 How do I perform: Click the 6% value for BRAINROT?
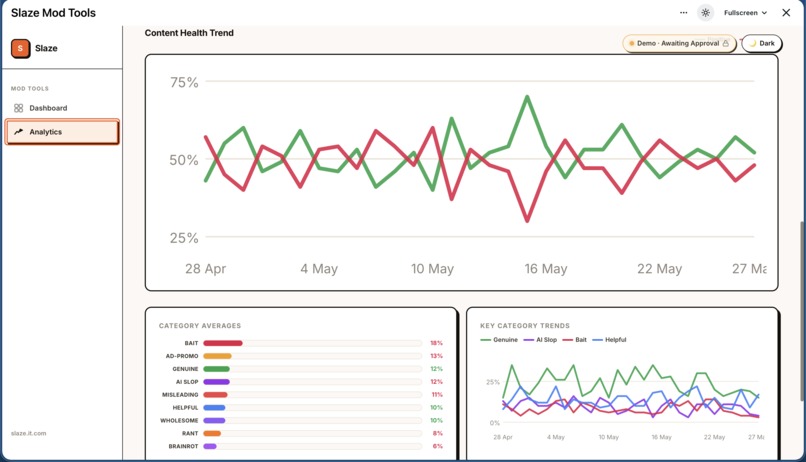[437, 446]
